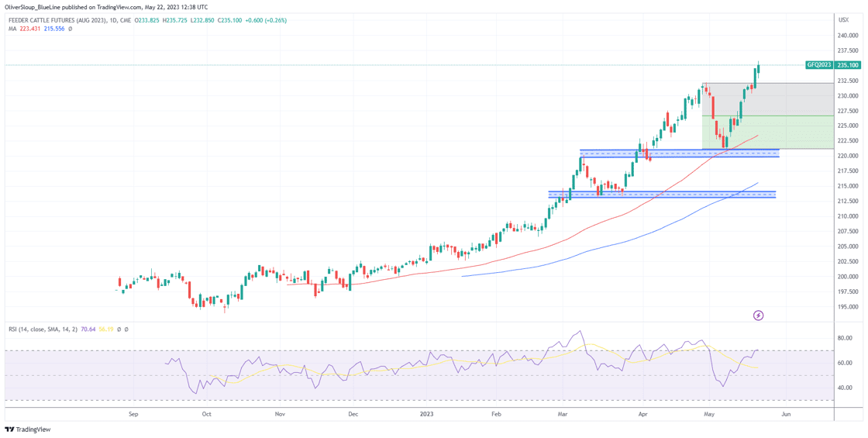Screen dimensions: 868x438
Task: Click the Feb label on time axis
Action: click(x=495, y=414)
